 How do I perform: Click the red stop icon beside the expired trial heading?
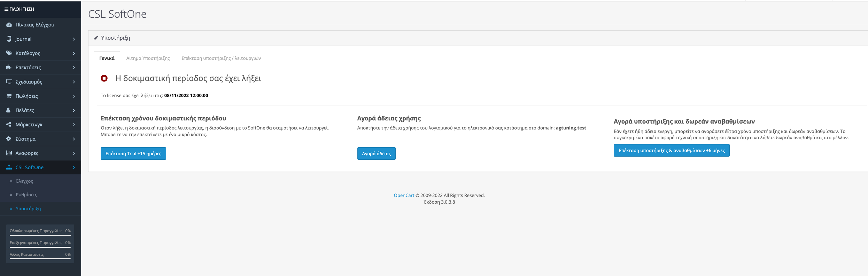pyautogui.click(x=104, y=78)
